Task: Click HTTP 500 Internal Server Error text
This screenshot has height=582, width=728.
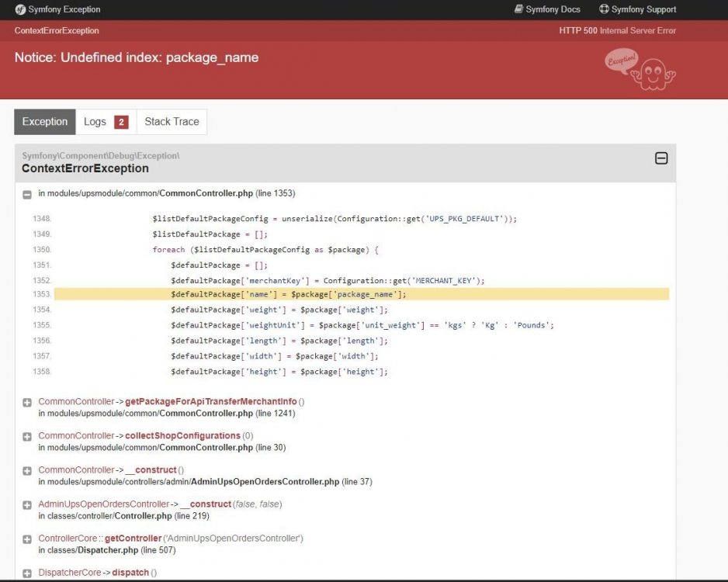Action: click(x=618, y=30)
